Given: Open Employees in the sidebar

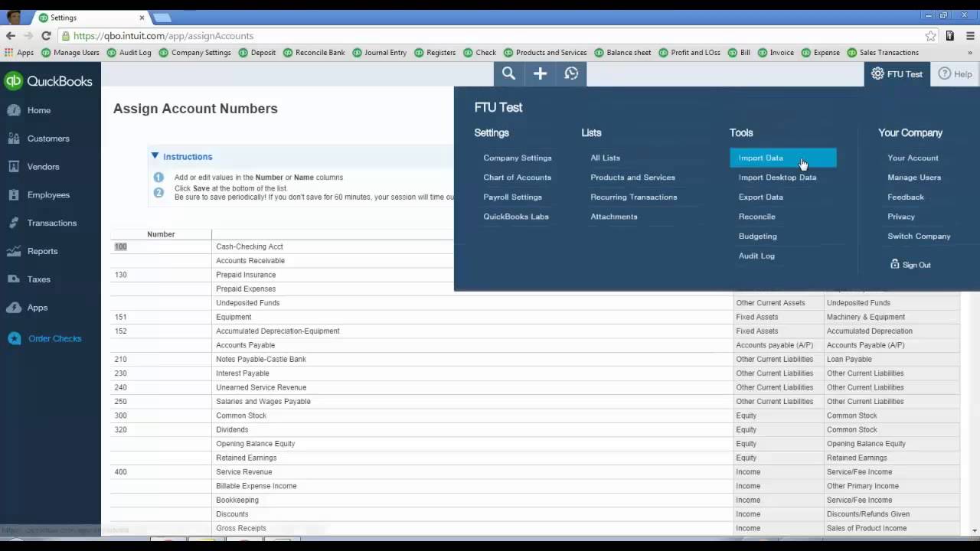Looking at the screenshot, I should pos(48,195).
